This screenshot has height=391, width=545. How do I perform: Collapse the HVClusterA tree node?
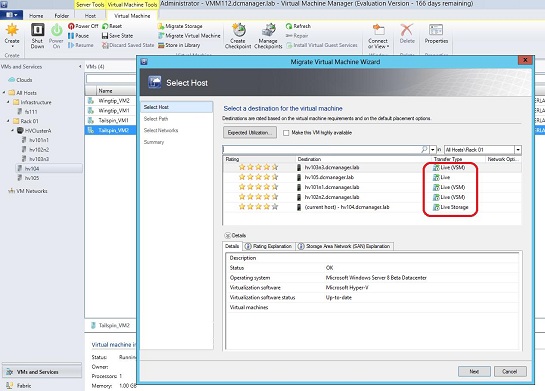click(x=13, y=130)
